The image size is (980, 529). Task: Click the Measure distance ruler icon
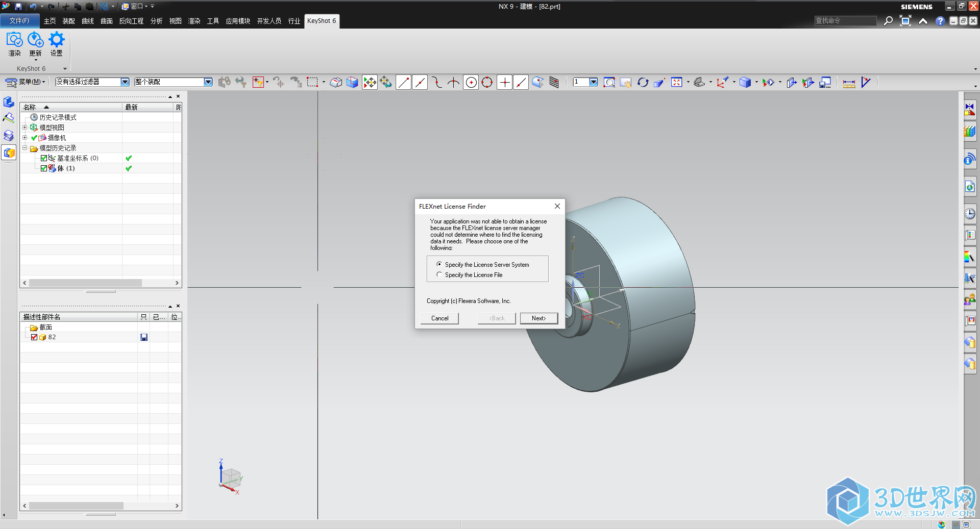[x=849, y=82]
